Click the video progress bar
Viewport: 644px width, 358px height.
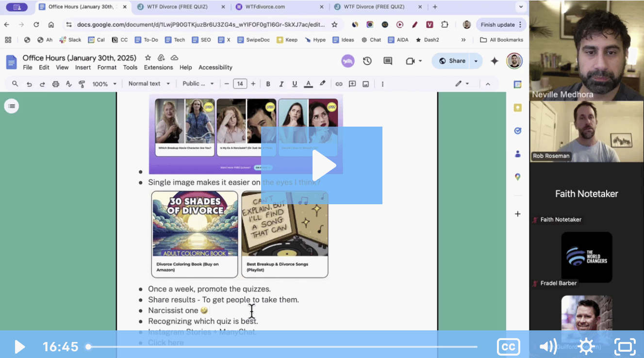[x=282, y=347]
